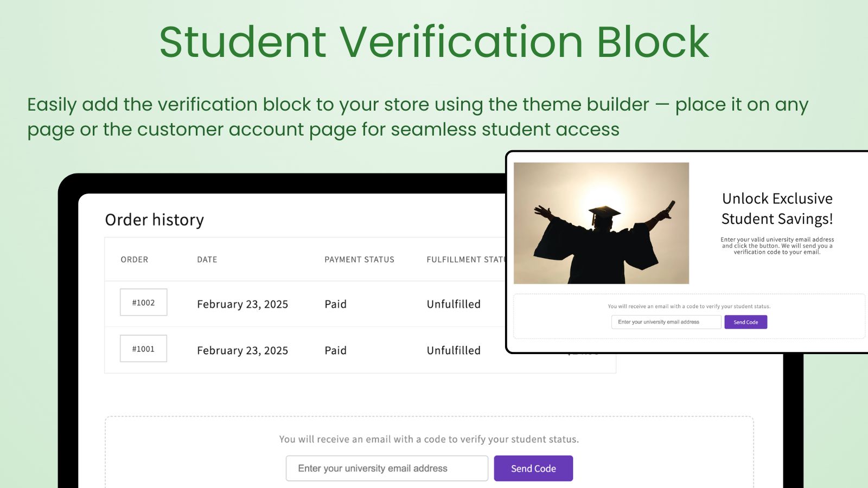The width and height of the screenshot is (868, 488).
Task: Click the February 23, 2025 date of #1002
Action: [x=242, y=304]
